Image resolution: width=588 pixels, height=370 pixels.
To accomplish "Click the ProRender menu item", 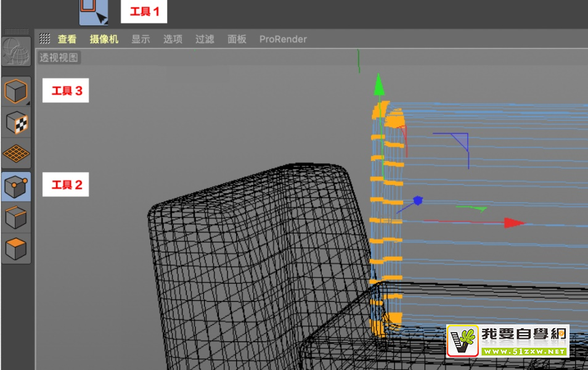I will pyautogui.click(x=283, y=39).
